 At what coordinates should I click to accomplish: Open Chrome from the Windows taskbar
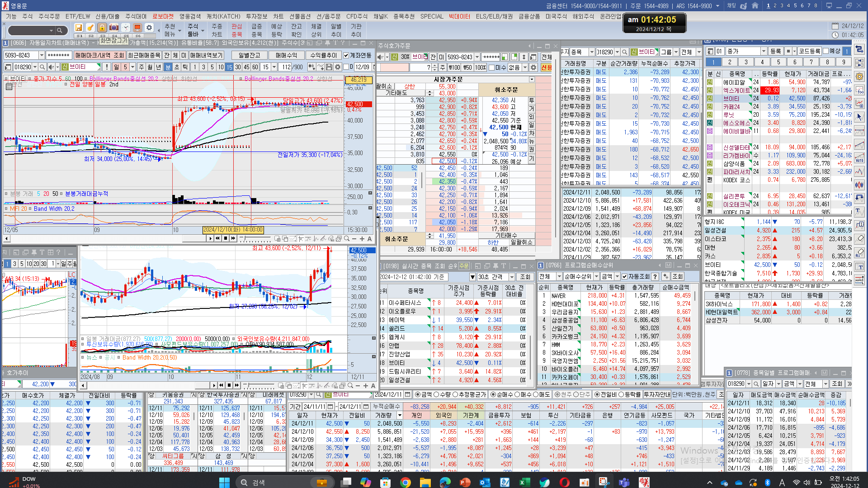tap(406, 483)
